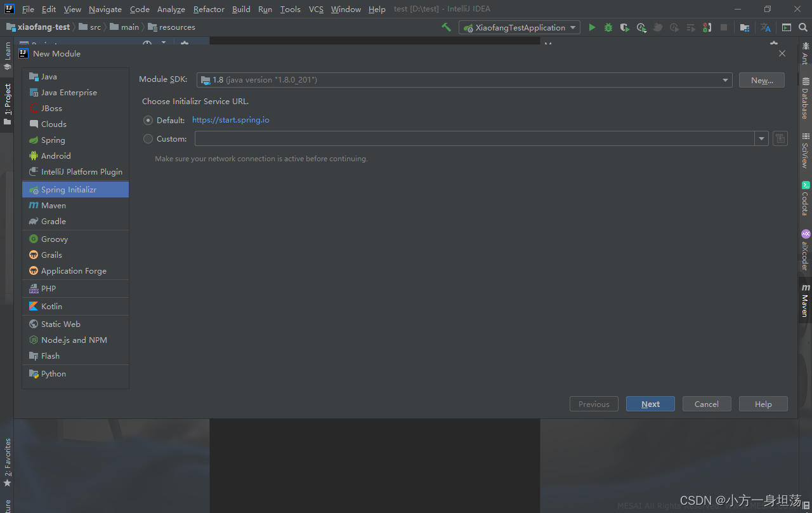Image resolution: width=812 pixels, height=513 pixels.
Task: Click the console window toolbar icon
Action: [x=787, y=27]
